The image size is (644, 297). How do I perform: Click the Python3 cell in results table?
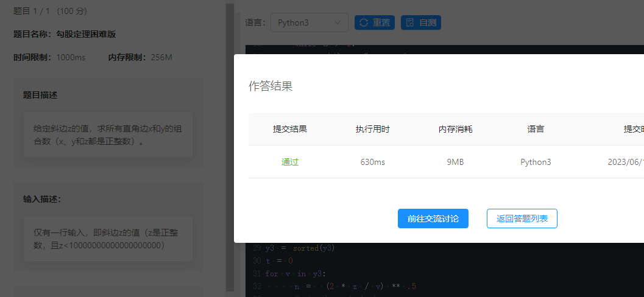click(x=536, y=162)
